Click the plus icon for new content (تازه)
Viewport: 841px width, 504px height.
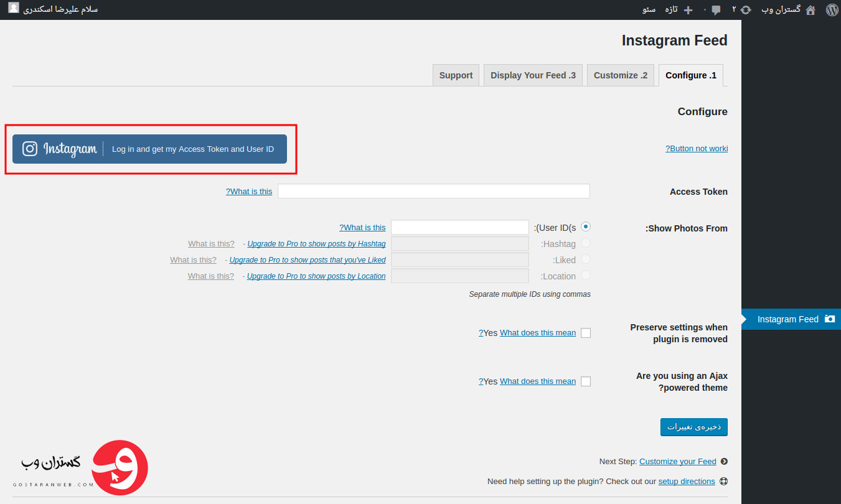pyautogui.click(x=688, y=10)
